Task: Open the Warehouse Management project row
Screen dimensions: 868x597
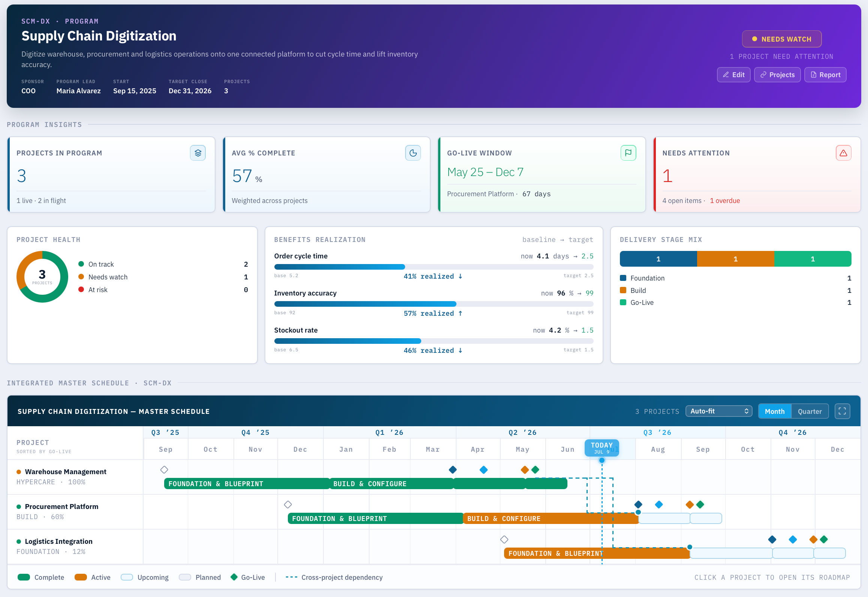Action: coord(75,477)
